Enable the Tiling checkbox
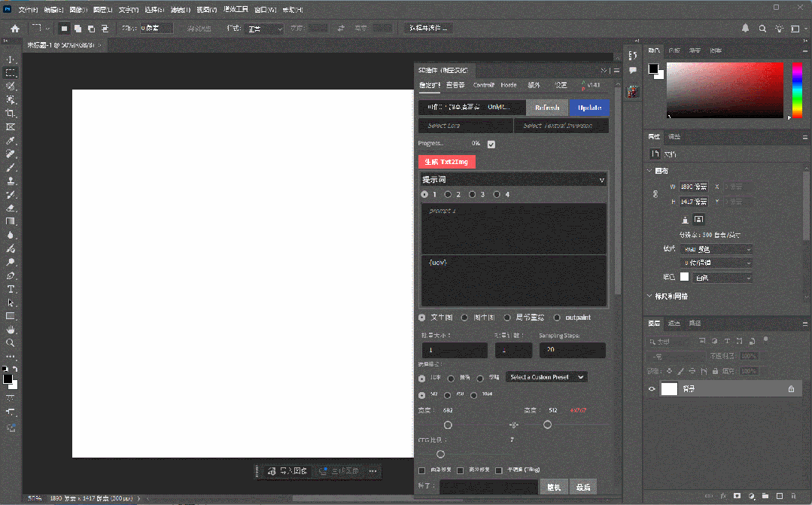The height and width of the screenshot is (505, 812). pos(499,470)
